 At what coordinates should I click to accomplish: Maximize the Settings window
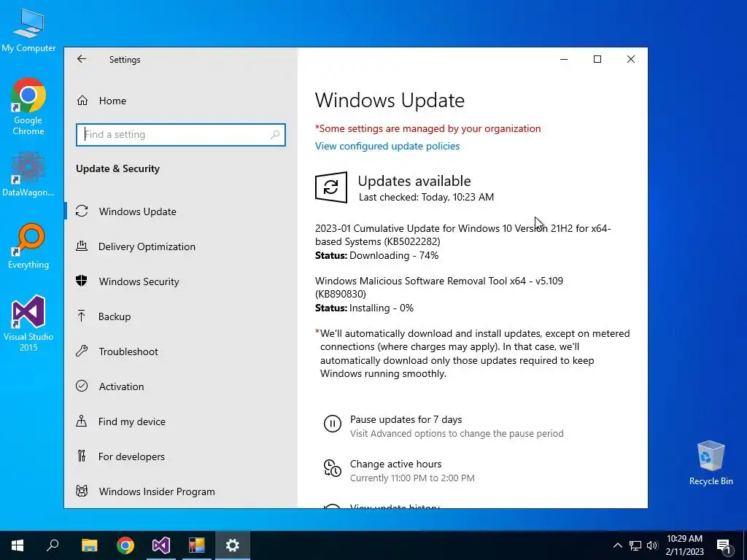tap(597, 59)
